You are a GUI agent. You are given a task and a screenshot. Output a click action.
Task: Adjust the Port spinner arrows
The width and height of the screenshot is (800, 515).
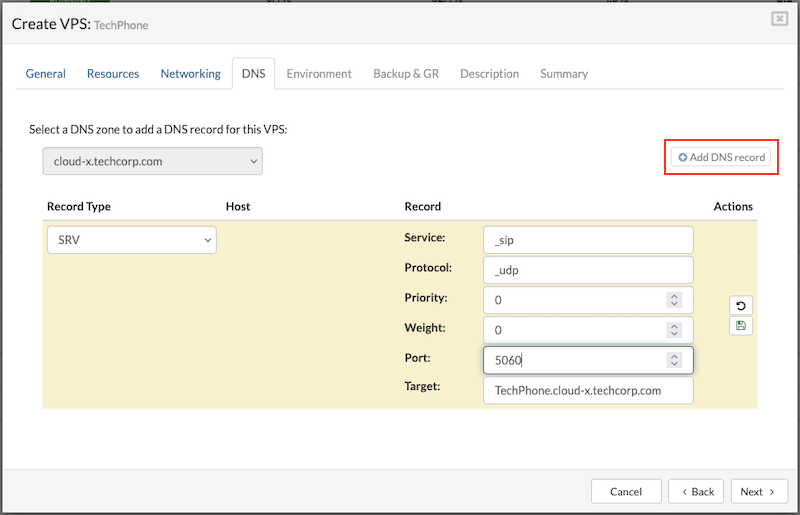click(x=674, y=360)
